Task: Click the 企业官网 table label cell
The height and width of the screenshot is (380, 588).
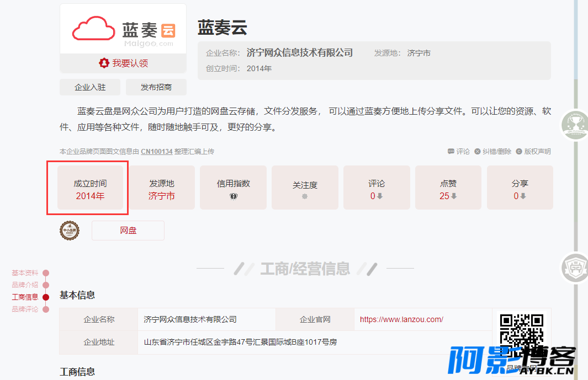Action: coord(315,320)
